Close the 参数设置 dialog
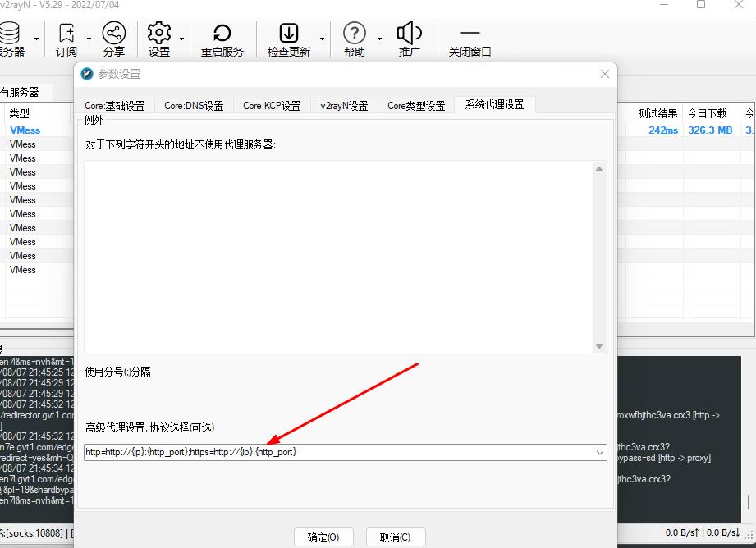This screenshot has width=756, height=548. (605, 74)
